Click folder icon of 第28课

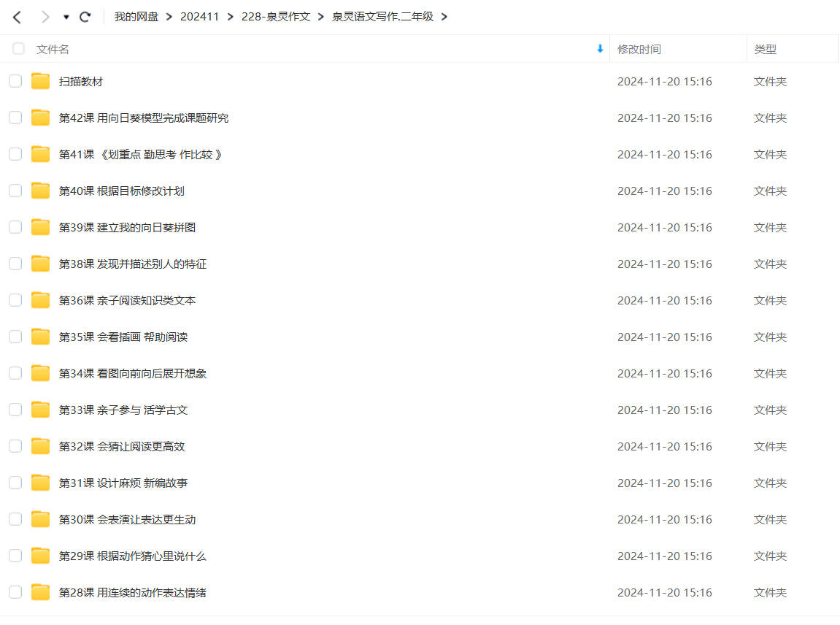coord(40,591)
